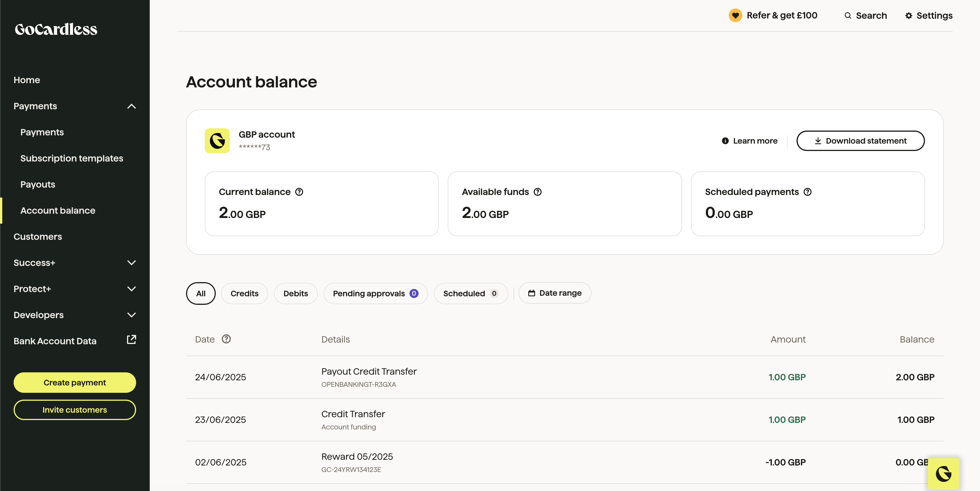Click the Create payment button
This screenshot has height=491, width=980.
point(75,382)
